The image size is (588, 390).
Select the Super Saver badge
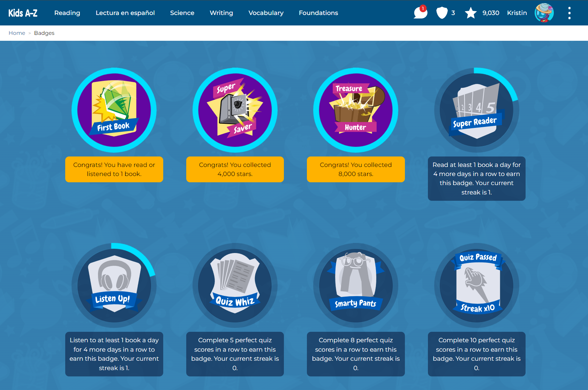pyautogui.click(x=235, y=110)
